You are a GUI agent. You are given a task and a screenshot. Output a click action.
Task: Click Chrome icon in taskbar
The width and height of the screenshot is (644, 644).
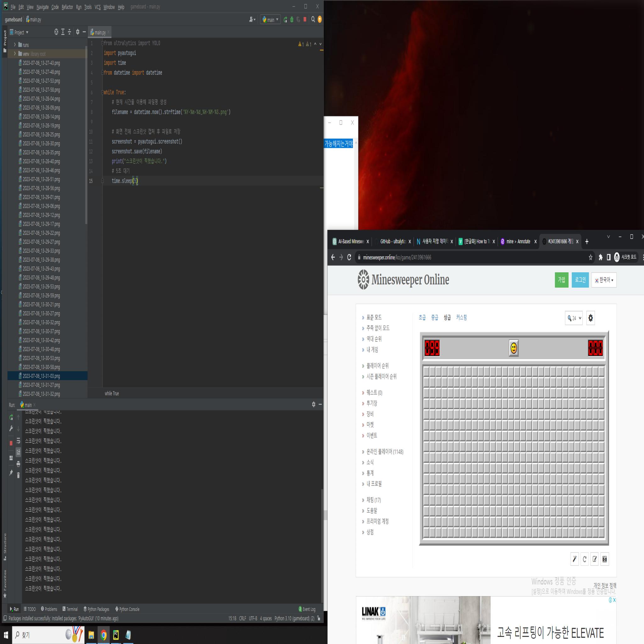tap(104, 635)
